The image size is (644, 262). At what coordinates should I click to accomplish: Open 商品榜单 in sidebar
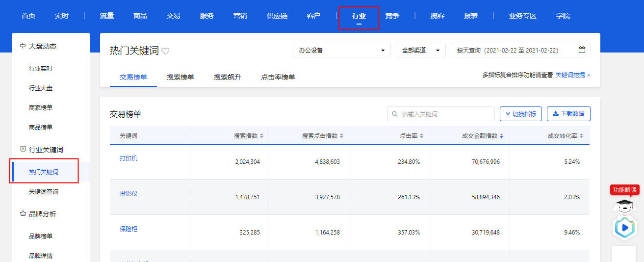[41, 127]
